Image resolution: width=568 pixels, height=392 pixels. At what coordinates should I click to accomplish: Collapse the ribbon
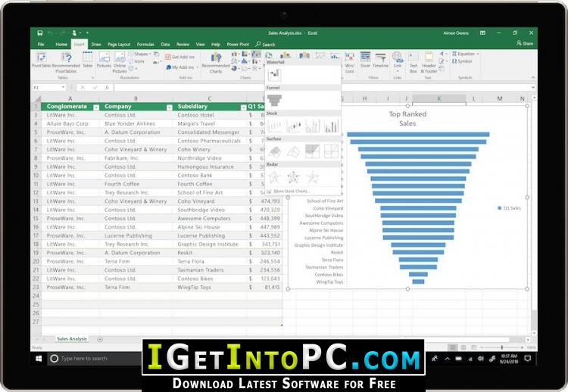coord(533,77)
